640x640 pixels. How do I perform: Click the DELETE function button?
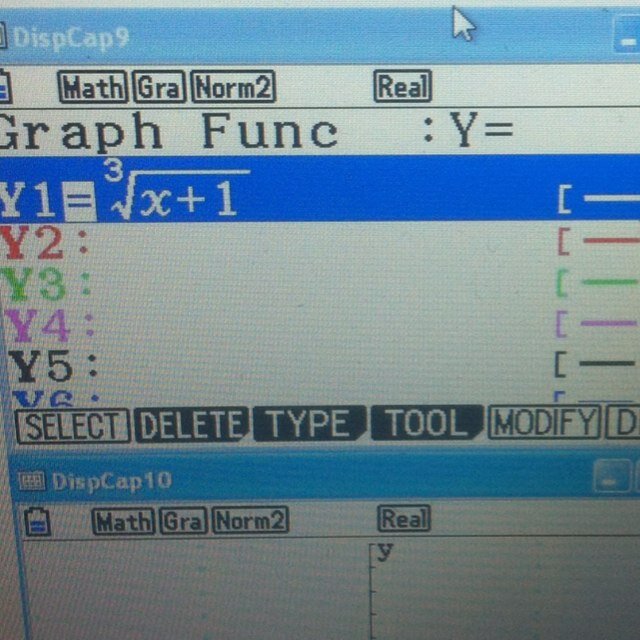pos(191,424)
